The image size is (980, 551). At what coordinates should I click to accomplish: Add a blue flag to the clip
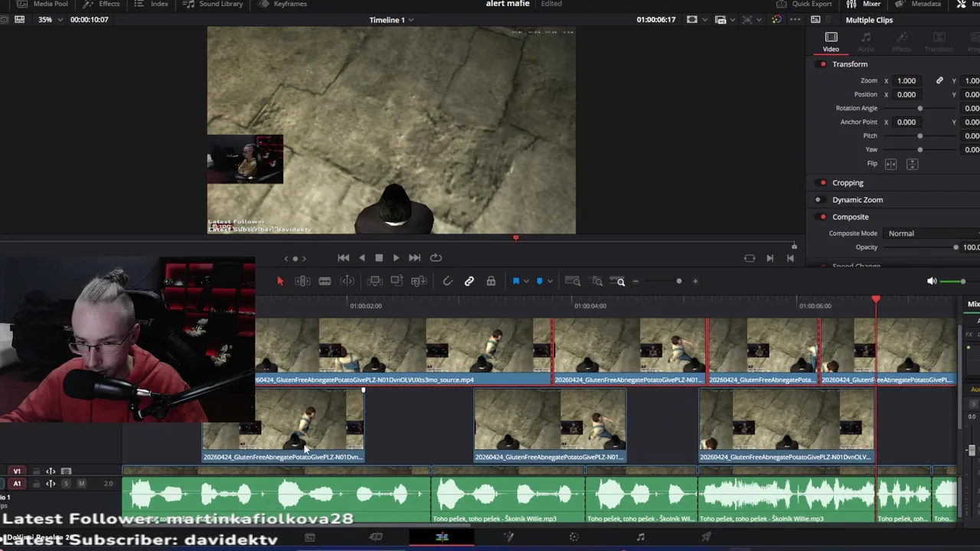516,282
